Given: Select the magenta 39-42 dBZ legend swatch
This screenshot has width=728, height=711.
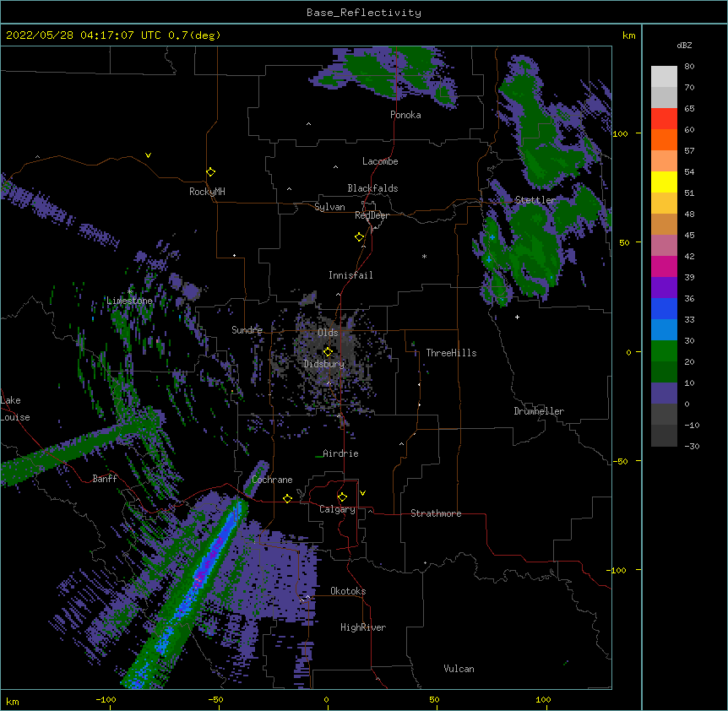Looking at the screenshot, I should point(664,266).
